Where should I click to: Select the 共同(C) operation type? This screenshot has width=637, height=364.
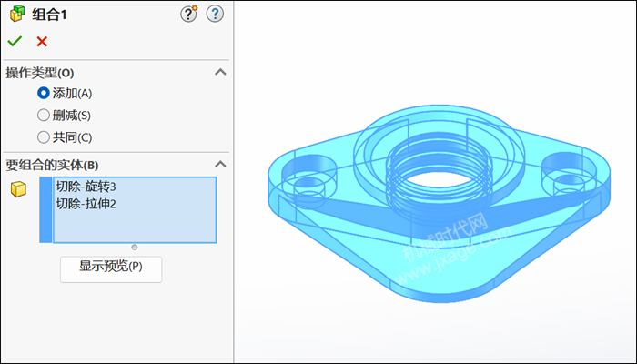pos(44,137)
